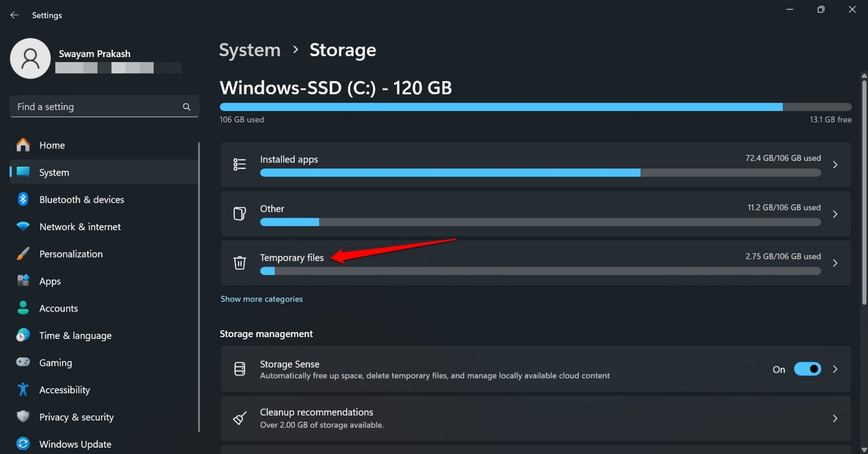Click the user profile picture
The height and width of the screenshot is (454, 868).
[x=30, y=58]
